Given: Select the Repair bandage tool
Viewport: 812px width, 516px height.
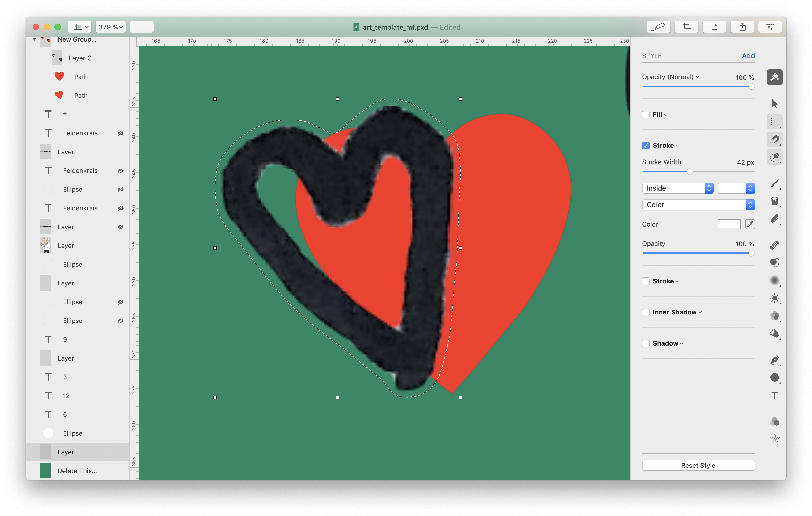Looking at the screenshot, I should [x=774, y=245].
